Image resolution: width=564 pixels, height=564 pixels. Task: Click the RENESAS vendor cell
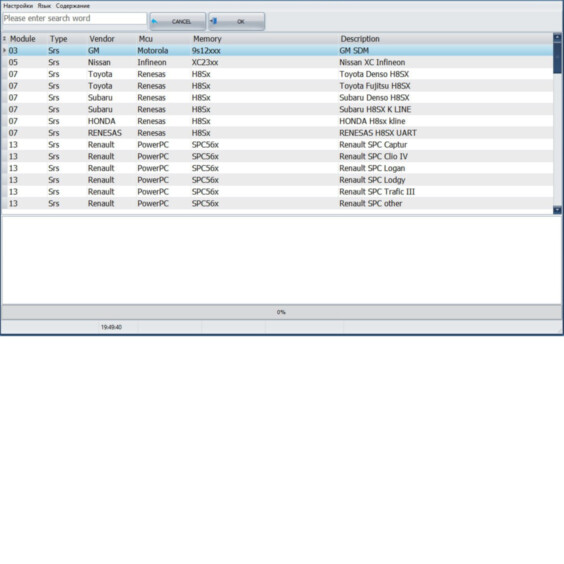(105, 133)
